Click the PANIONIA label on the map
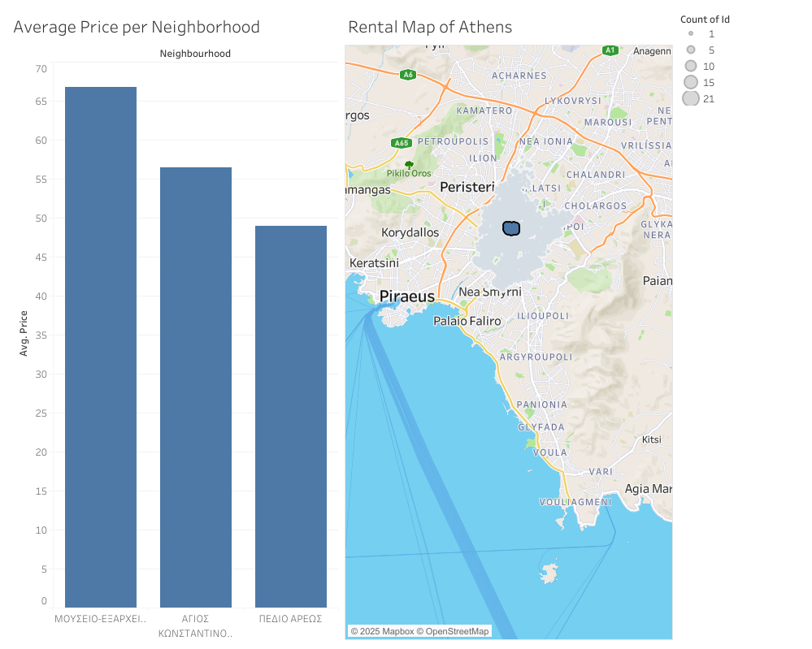This screenshot has width=812, height=649. coord(541,405)
